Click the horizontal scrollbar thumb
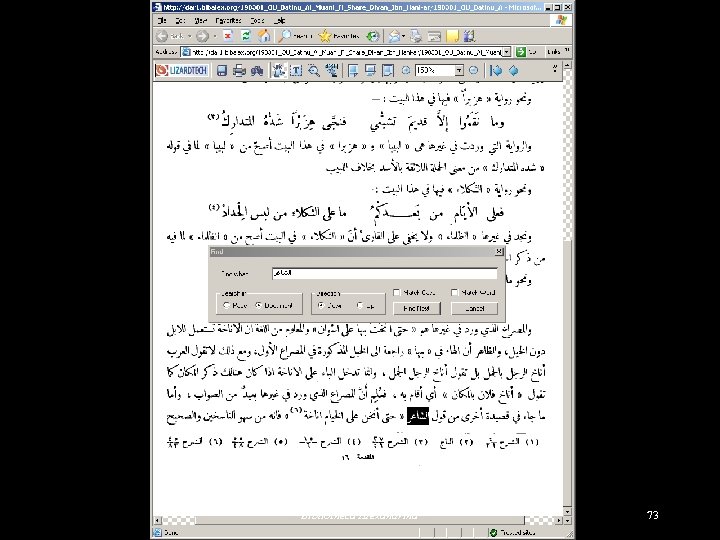The height and width of the screenshot is (540, 720). click(x=360, y=521)
